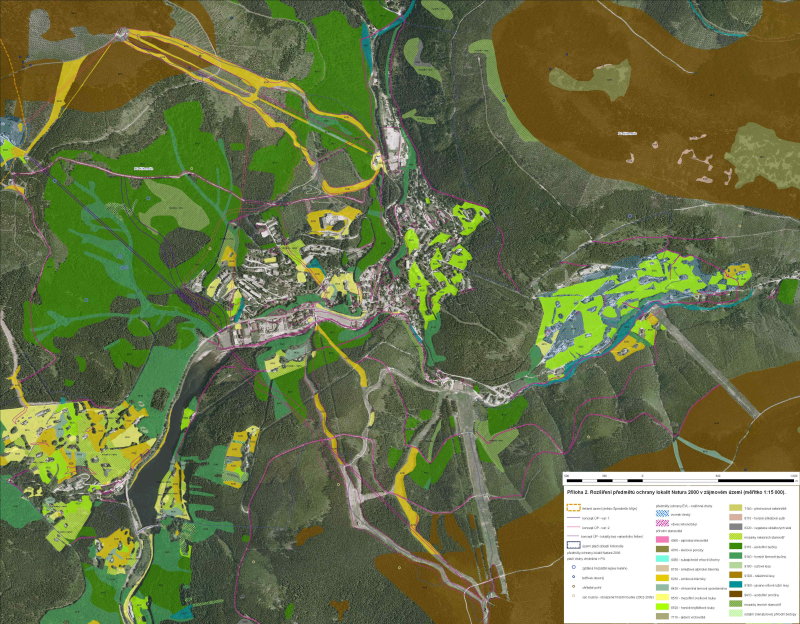Image resolution: width=800 pixels, height=624 pixels.
Task: Select the pale yellow 6510 swatch
Action: coord(662,597)
